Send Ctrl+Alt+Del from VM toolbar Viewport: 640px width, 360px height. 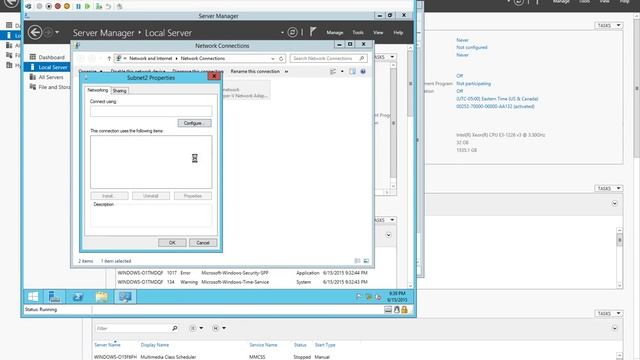click(x=28, y=7)
